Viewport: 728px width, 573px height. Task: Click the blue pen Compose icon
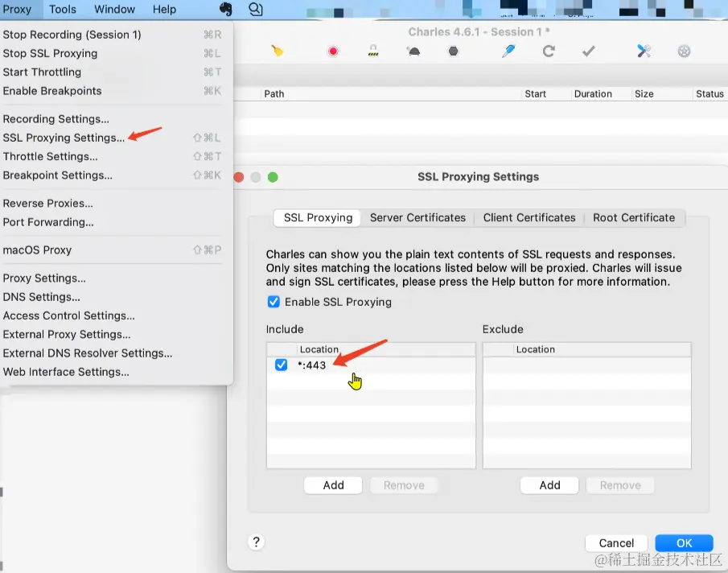pyautogui.click(x=508, y=51)
